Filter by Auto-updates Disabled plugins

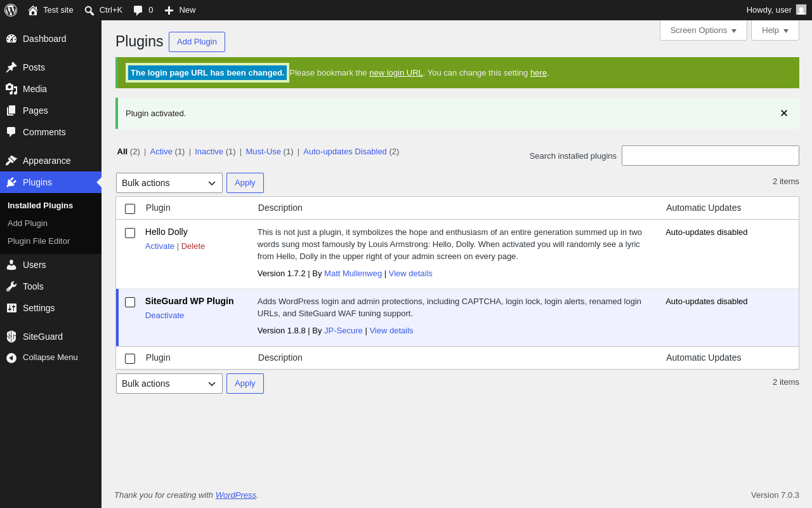coord(345,151)
